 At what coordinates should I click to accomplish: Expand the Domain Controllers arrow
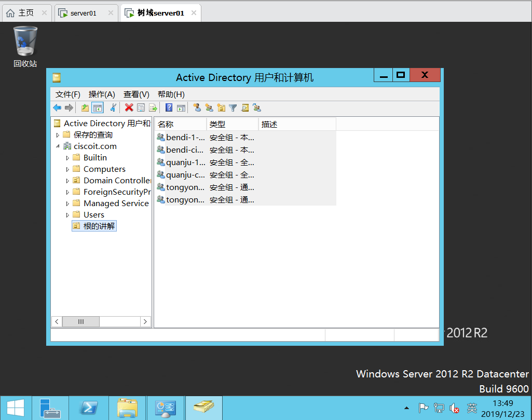click(67, 181)
